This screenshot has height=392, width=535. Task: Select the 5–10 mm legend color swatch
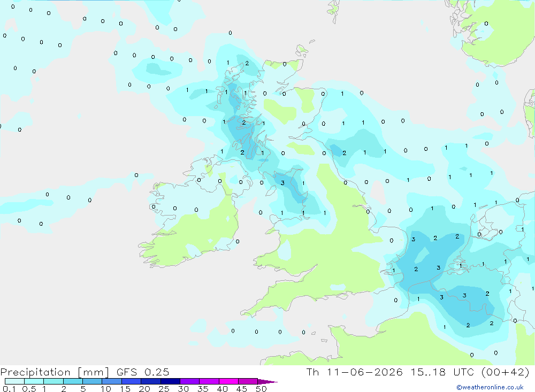pos(93,381)
